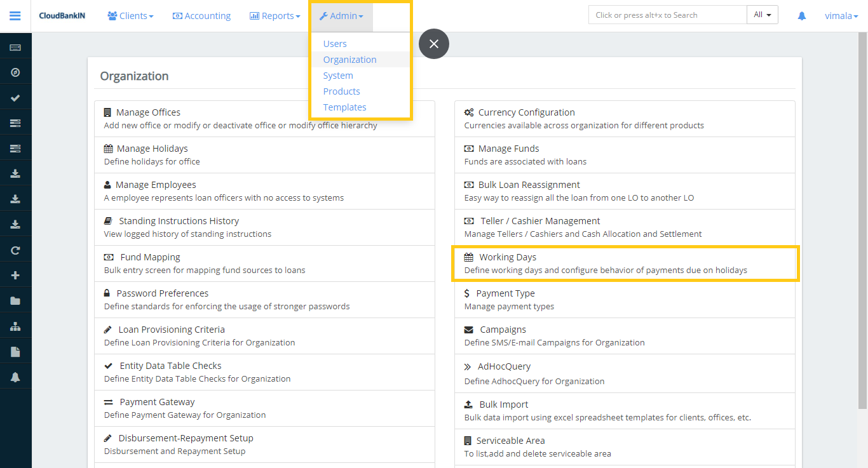The image size is (868, 468).
Task: Open the Manage Holidays link
Action: click(152, 149)
